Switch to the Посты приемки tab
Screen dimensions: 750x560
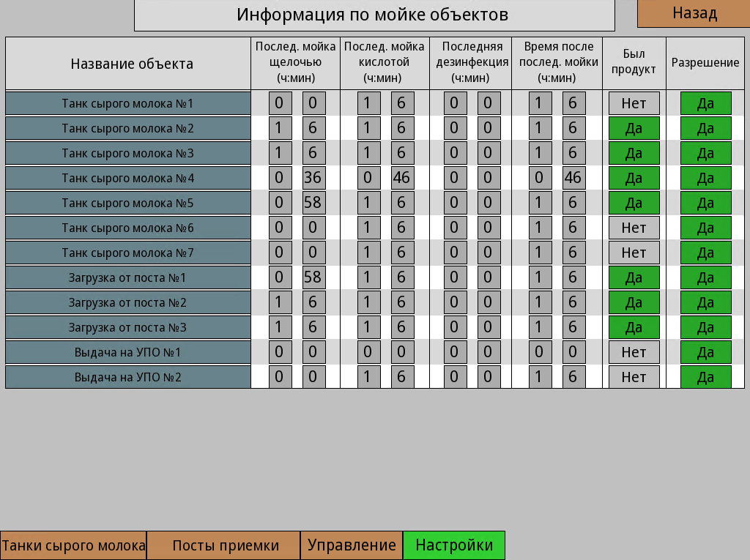[225, 545]
